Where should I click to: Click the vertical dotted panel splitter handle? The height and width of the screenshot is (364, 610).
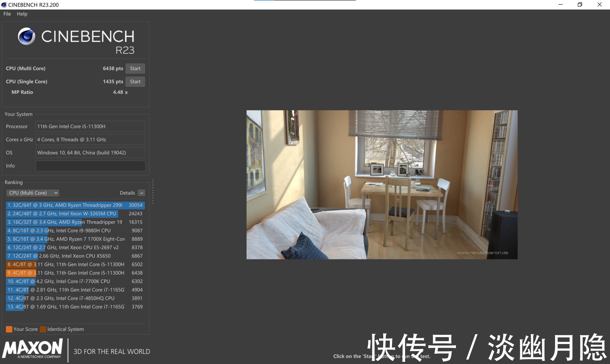point(153,191)
